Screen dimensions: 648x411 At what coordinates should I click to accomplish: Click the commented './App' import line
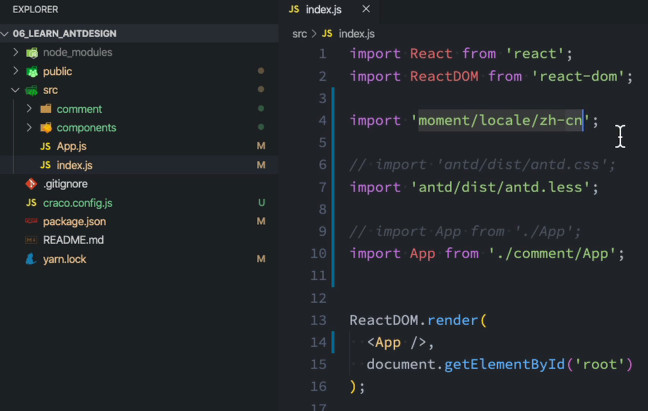[x=465, y=232]
